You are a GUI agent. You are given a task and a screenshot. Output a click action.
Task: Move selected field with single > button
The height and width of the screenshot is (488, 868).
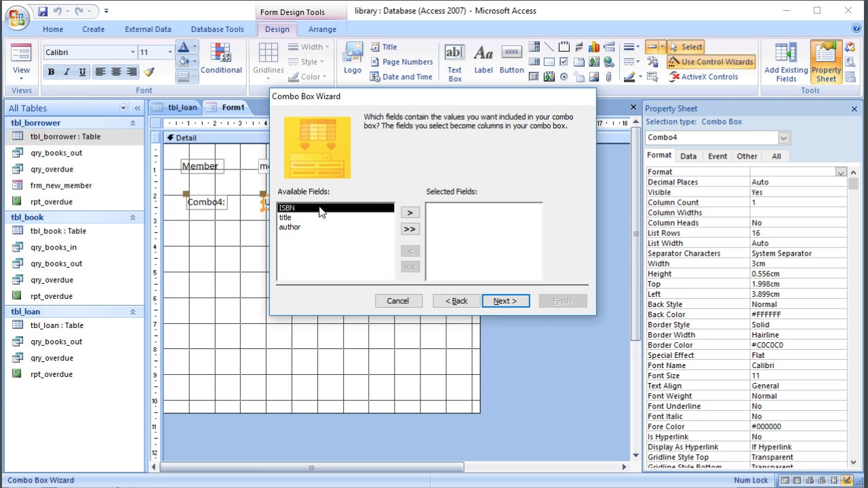point(410,213)
